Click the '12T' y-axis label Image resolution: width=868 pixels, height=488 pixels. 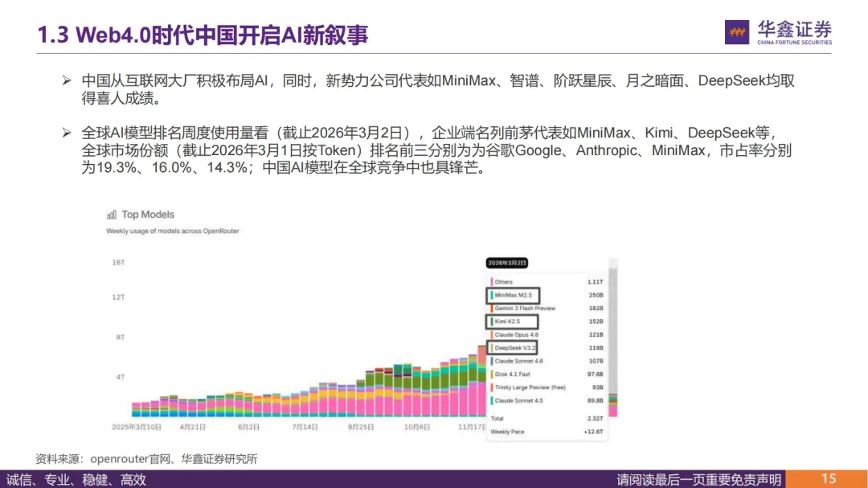118,297
